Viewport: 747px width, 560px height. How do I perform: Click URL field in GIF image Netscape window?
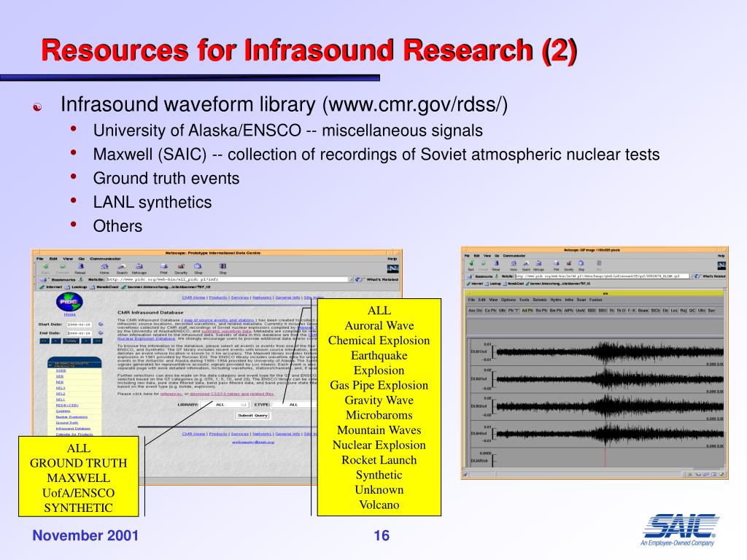(602, 276)
